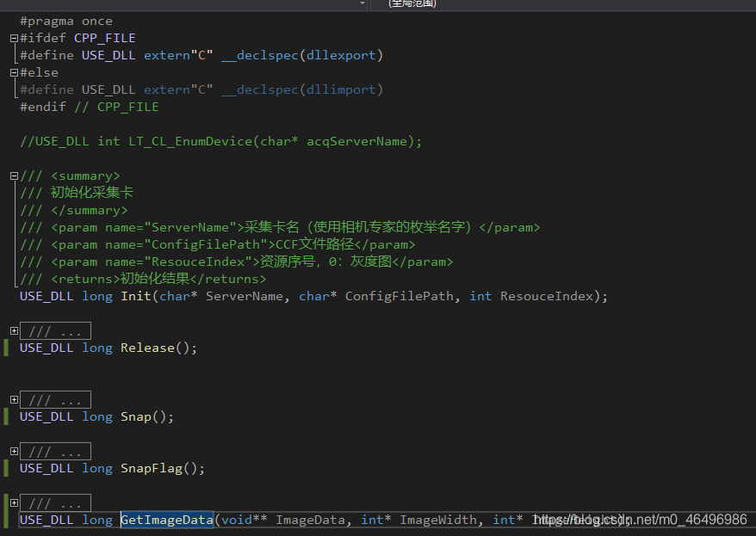
Task: Expand the collapsed comment above SnapFlag()
Action: [14, 451]
